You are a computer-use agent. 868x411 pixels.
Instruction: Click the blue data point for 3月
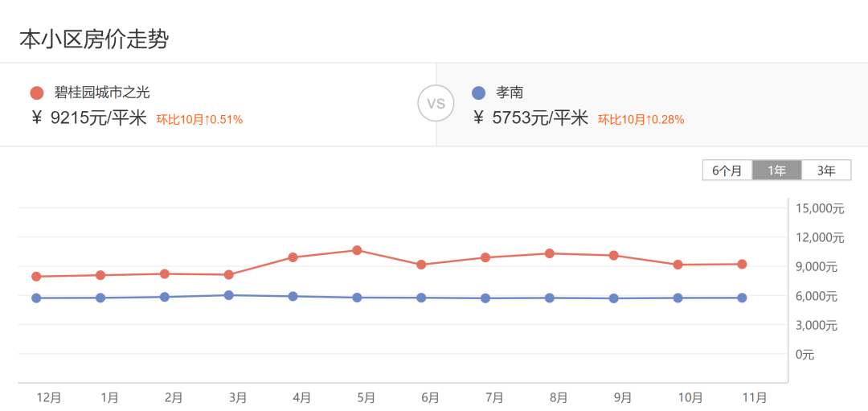[x=229, y=295]
